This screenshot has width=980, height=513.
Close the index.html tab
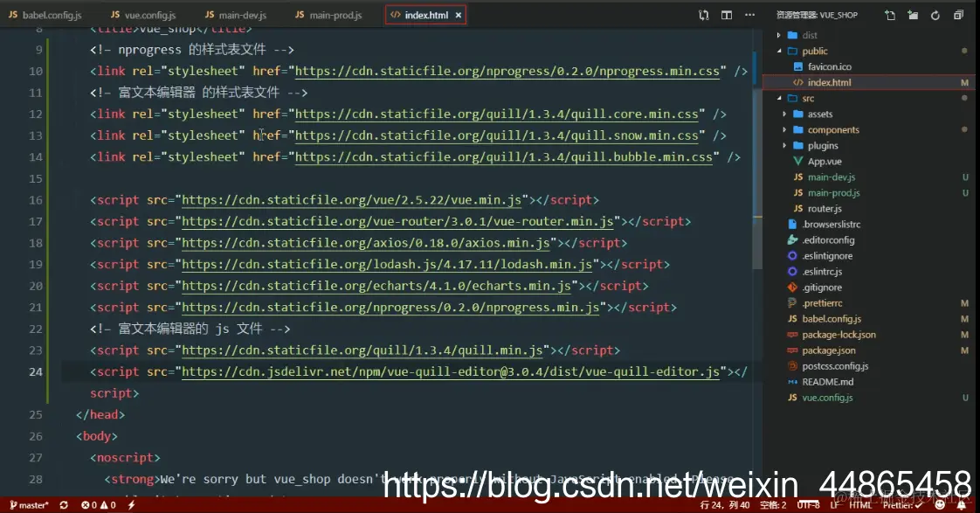[x=459, y=15]
